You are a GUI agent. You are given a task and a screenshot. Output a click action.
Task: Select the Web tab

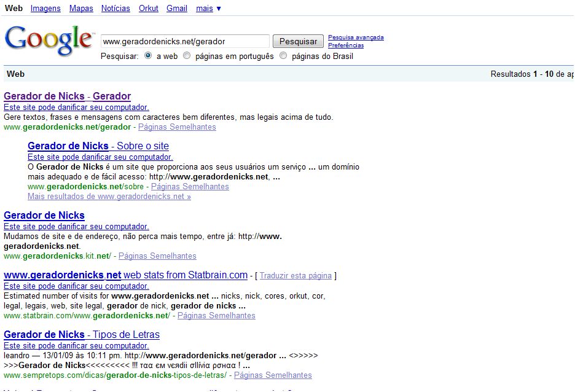coord(14,8)
